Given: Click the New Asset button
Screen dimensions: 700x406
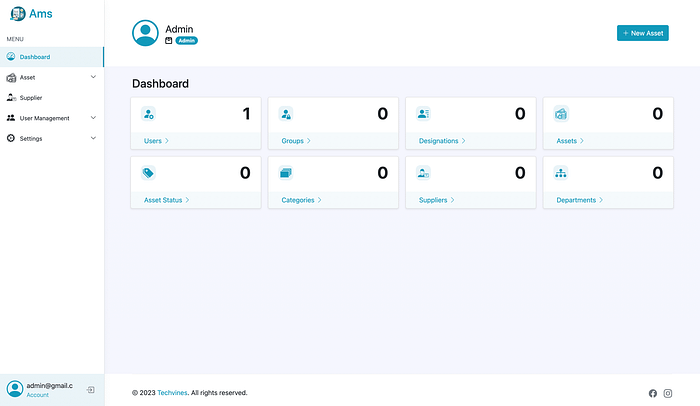Looking at the screenshot, I should click(x=643, y=33).
